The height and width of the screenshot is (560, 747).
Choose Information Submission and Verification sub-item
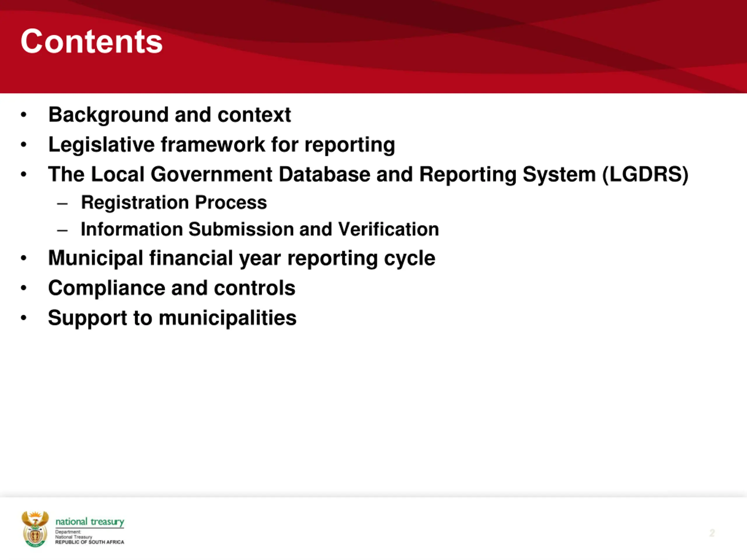coord(260,230)
